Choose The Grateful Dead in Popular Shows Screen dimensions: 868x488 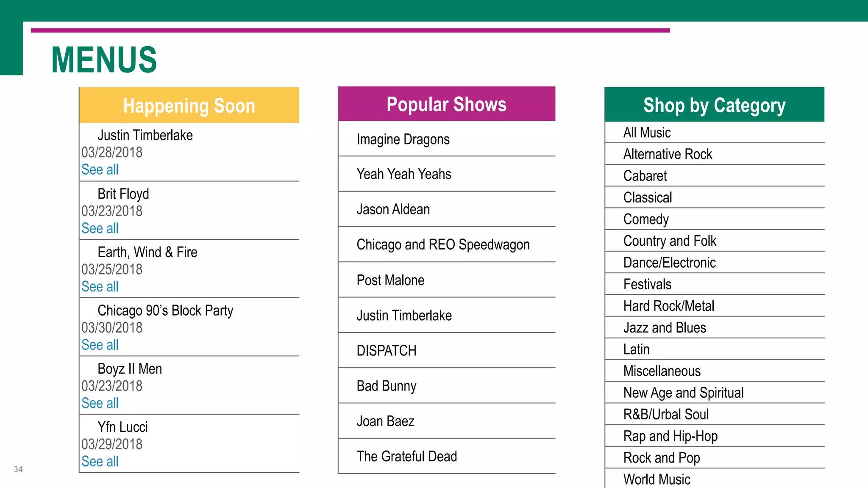pos(447,456)
